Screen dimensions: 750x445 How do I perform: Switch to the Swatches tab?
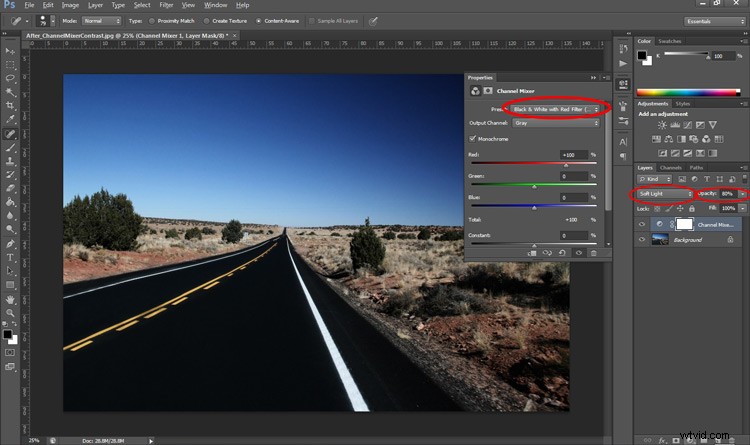click(669, 41)
